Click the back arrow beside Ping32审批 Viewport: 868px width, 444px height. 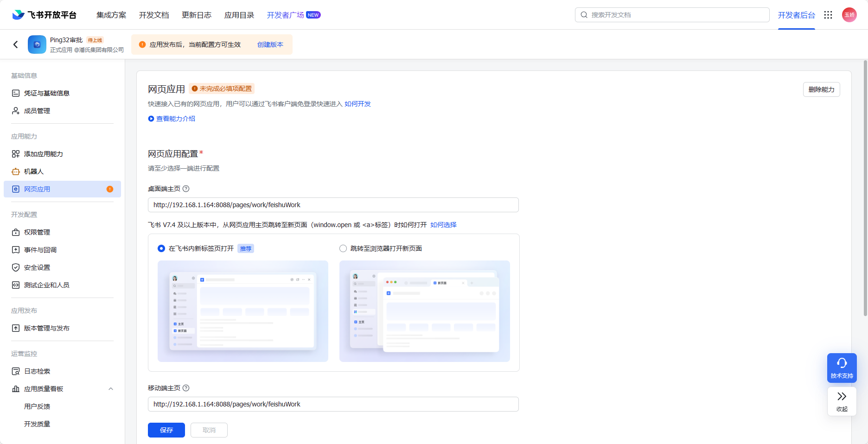click(16, 44)
